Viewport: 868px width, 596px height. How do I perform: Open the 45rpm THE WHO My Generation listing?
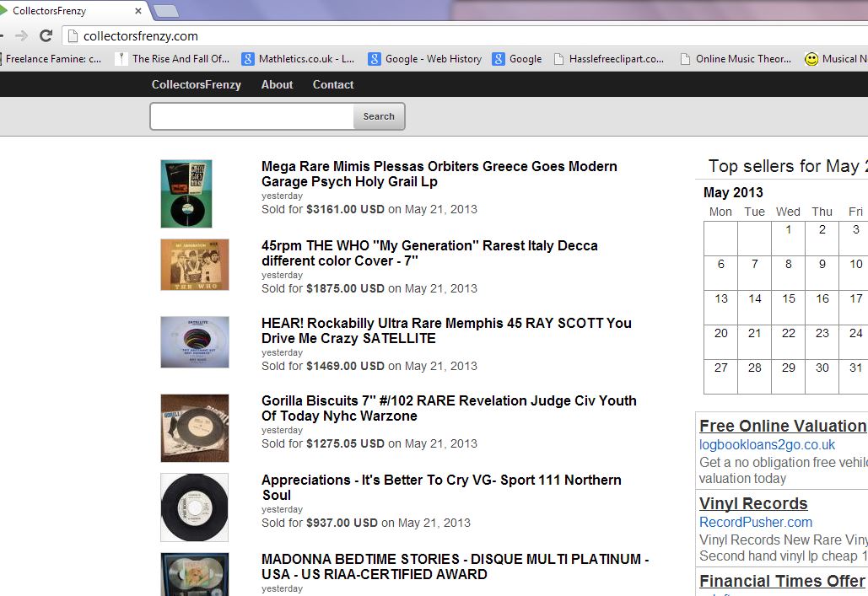coord(429,253)
